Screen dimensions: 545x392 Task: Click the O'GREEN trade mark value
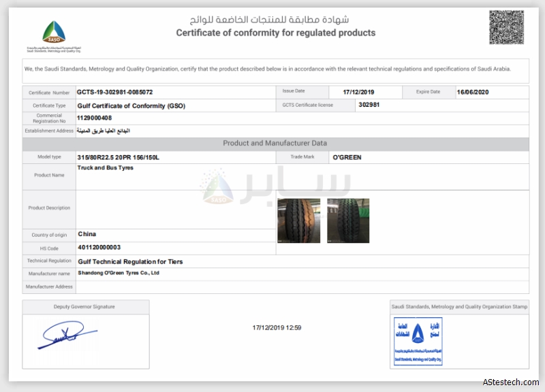coord(347,157)
